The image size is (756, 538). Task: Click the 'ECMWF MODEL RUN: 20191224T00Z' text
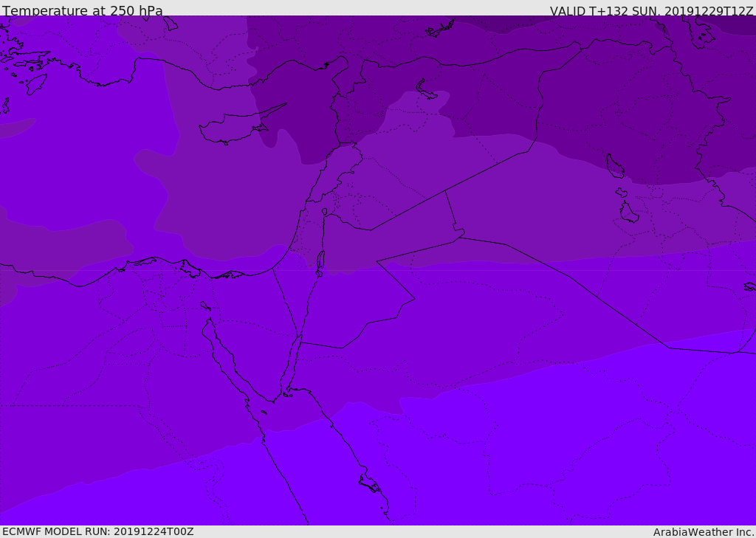point(98,531)
